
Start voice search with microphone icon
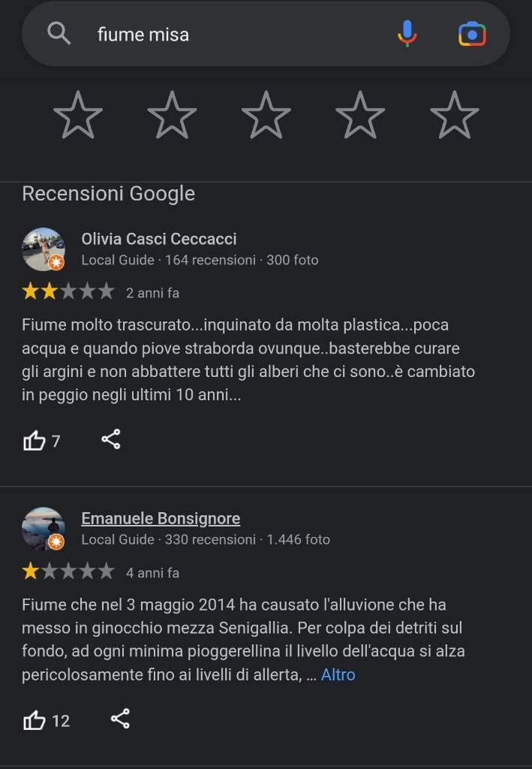(x=407, y=34)
